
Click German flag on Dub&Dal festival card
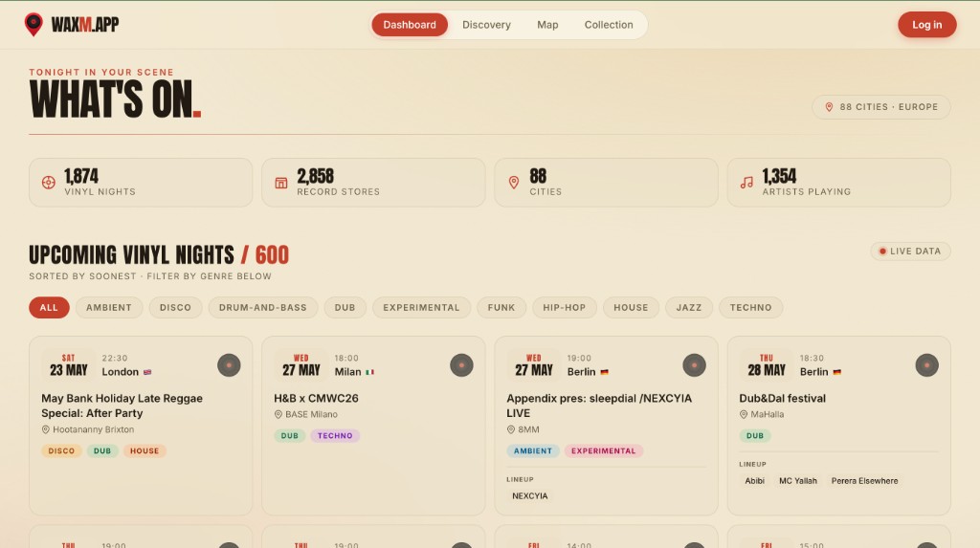click(836, 372)
